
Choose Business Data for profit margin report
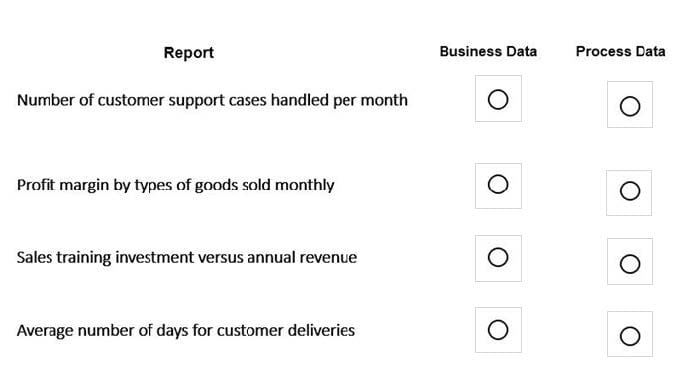click(498, 184)
